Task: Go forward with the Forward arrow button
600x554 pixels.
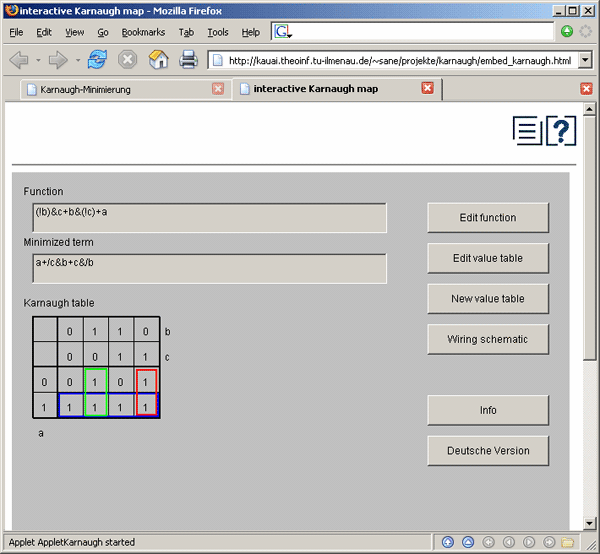Action: (58, 60)
